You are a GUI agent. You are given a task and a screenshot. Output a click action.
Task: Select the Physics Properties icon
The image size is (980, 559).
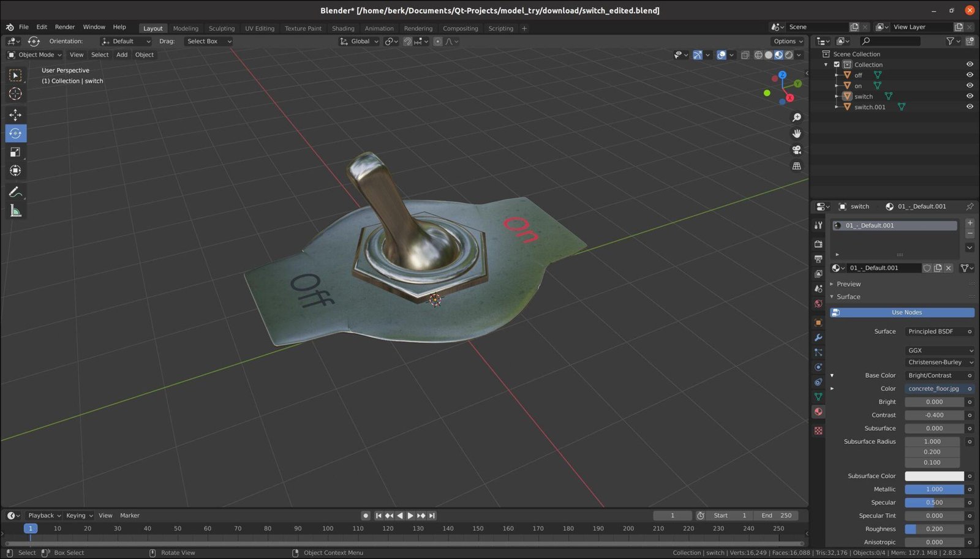818,381
